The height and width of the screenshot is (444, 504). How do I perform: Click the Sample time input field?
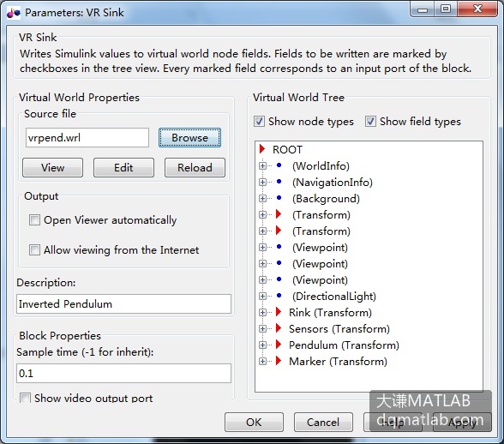[x=123, y=373]
